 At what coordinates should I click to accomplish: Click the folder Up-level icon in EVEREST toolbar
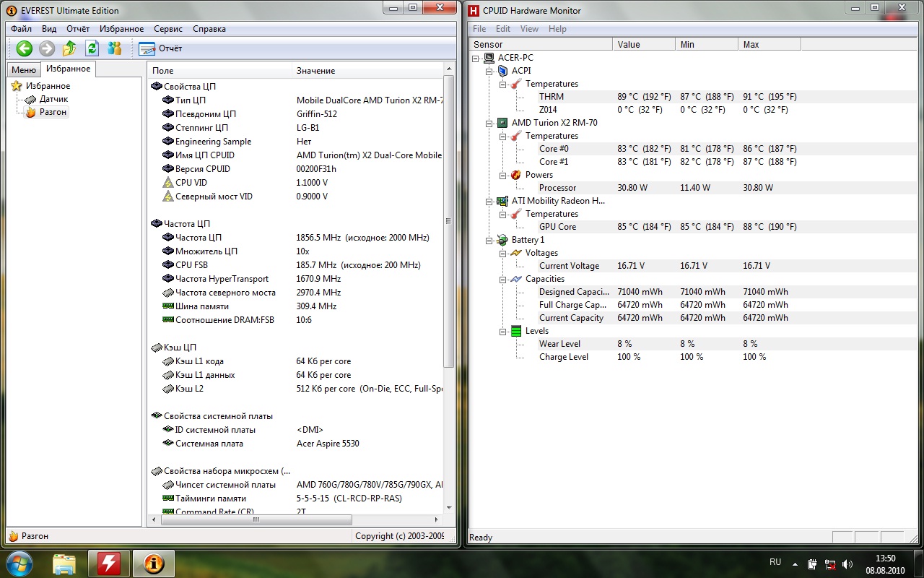click(x=69, y=48)
